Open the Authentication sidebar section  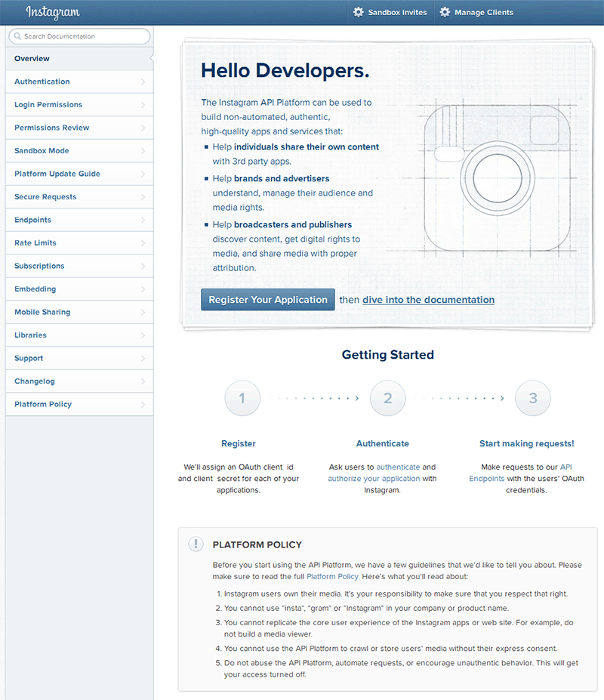click(x=79, y=82)
